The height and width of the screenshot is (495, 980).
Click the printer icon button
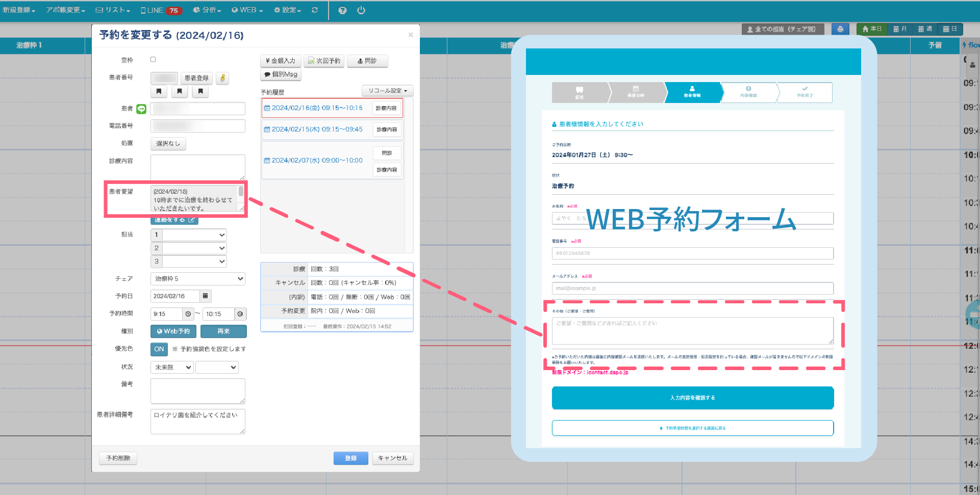[840, 29]
